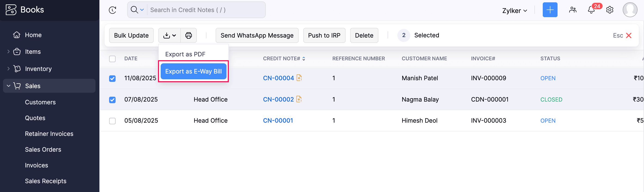Uncheck the 11/08/2025 credit note row
This screenshot has width=644, height=192.
point(112,78)
